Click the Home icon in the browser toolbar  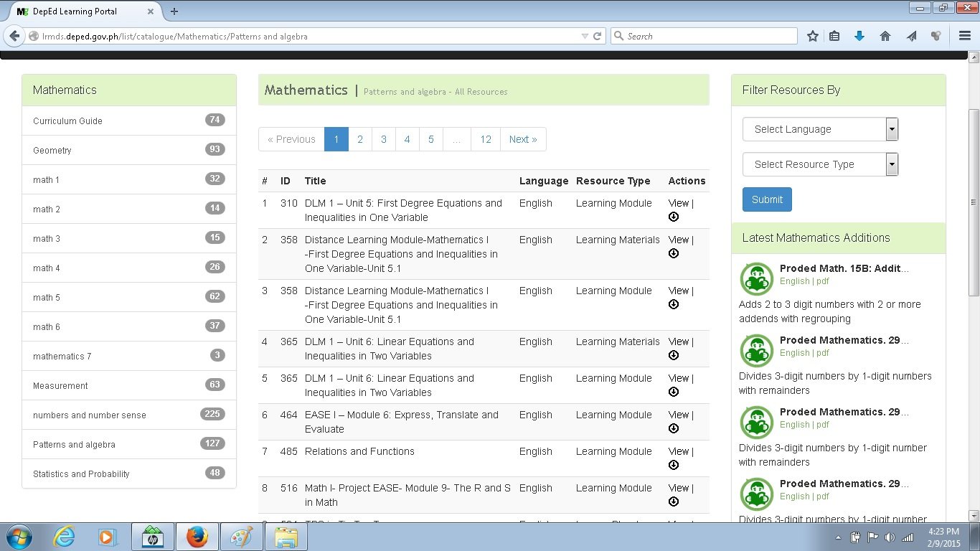[x=885, y=35]
